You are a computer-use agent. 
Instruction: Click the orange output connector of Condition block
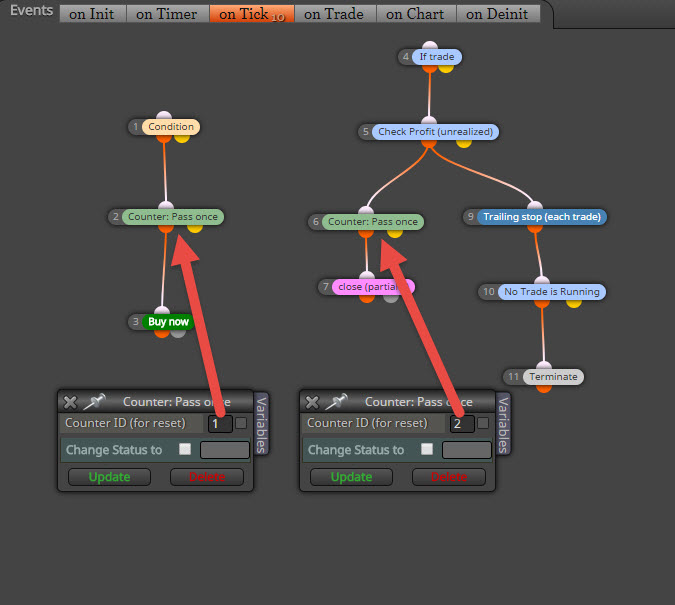point(164,138)
